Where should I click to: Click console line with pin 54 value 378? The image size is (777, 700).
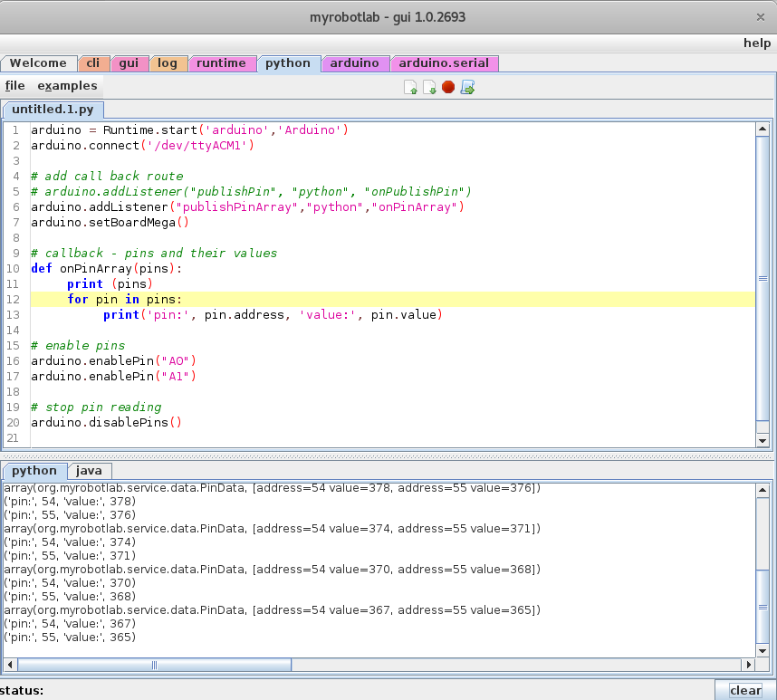tap(70, 502)
